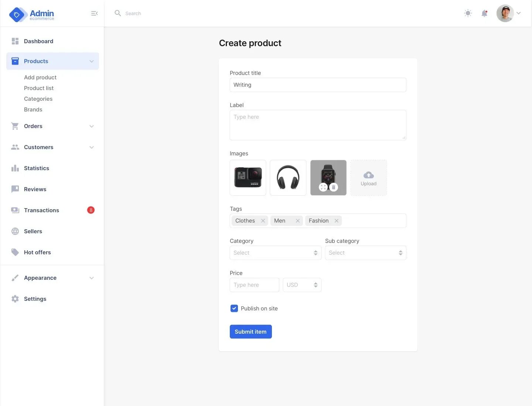This screenshot has height=406, width=532.
Task: Click the Transactions money icon
Action: pos(15,210)
